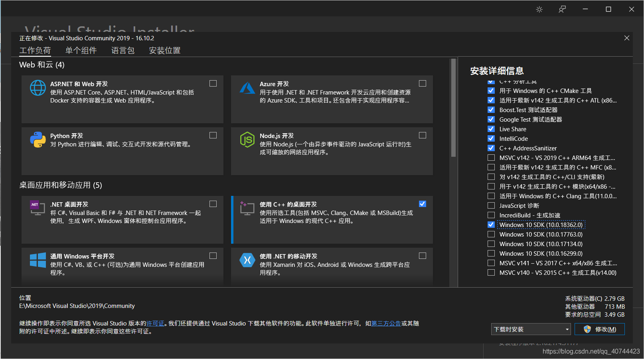Check MSVC v141 VS 2017 build tools

pos(491,263)
